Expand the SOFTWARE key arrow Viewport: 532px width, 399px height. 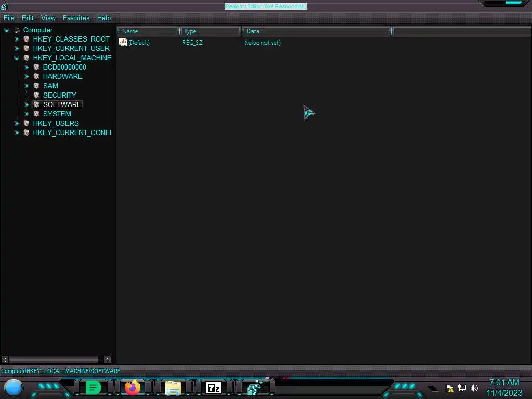coord(26,104)
